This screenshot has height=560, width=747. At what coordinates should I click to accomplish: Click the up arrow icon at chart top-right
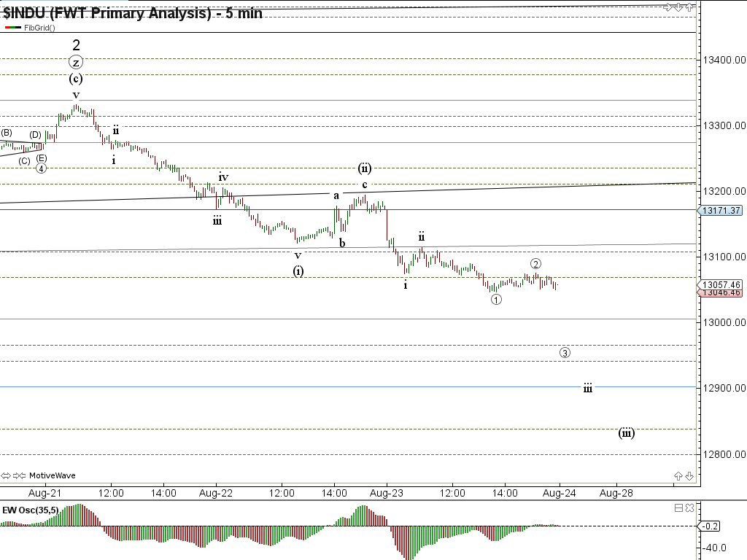[x=689, y=7]
